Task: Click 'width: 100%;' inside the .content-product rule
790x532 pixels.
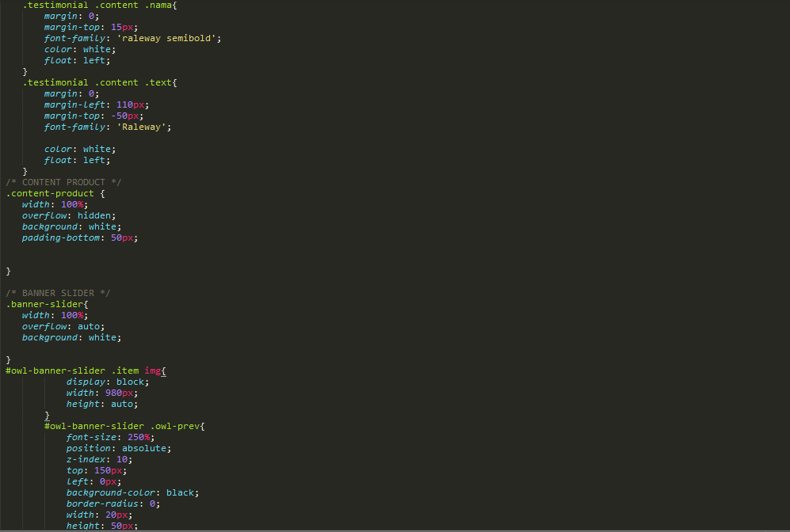Action: (55, 204)
